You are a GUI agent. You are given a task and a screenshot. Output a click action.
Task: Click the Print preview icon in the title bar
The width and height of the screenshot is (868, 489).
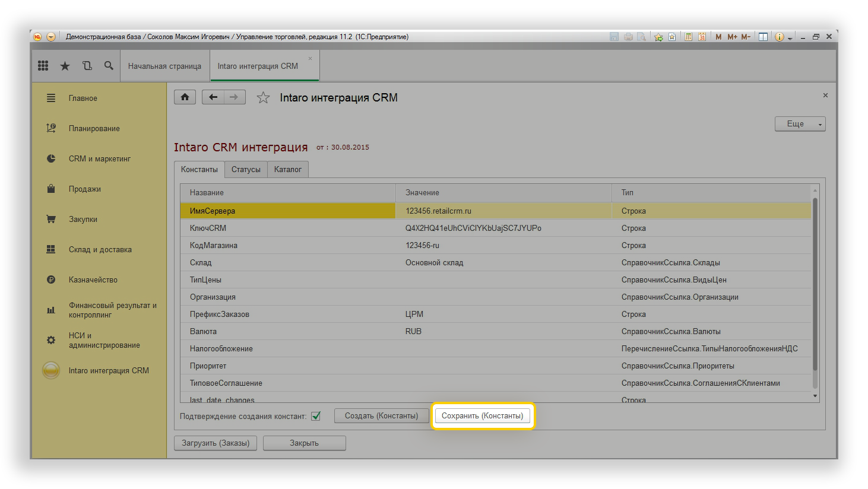(642, 37)
